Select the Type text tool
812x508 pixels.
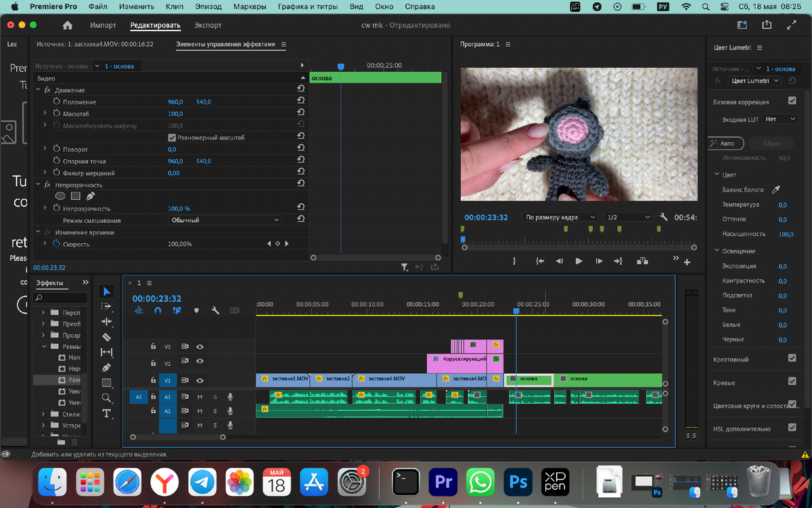point(106,413)
